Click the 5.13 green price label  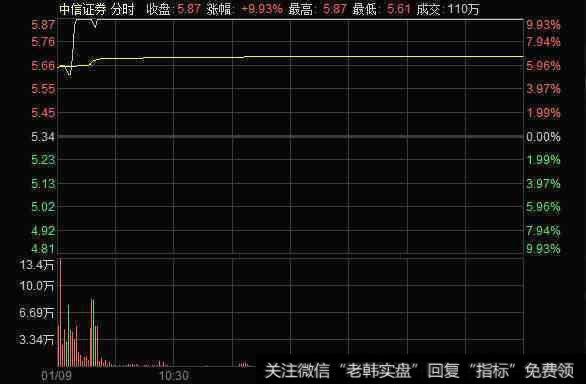[x=43, y=184]
